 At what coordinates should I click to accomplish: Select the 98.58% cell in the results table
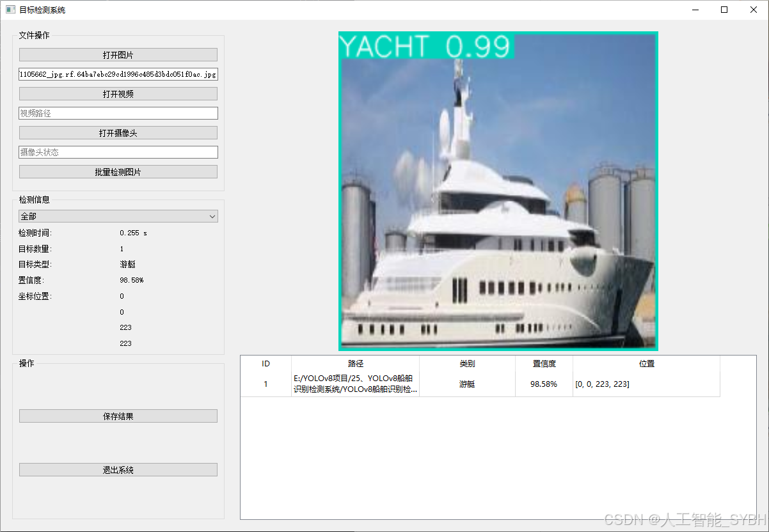[544, 384]
